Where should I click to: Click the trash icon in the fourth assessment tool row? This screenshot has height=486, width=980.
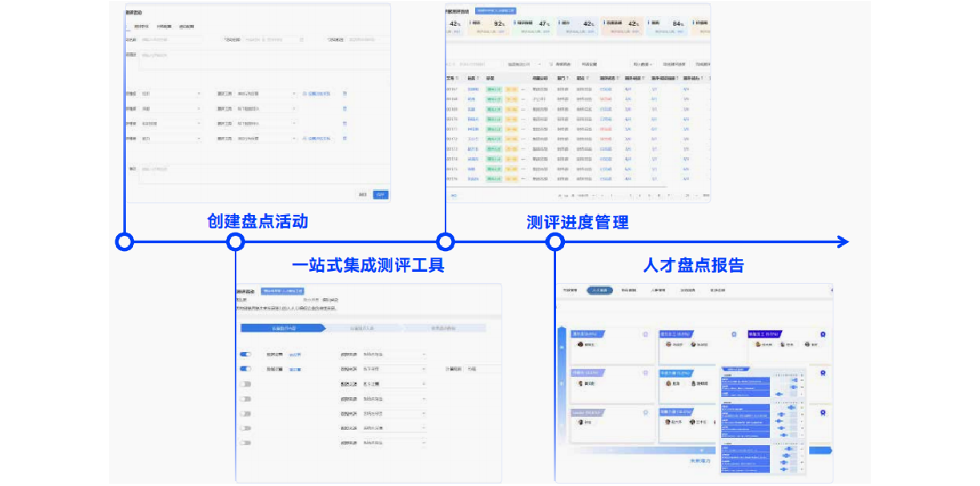click(345, 139)
